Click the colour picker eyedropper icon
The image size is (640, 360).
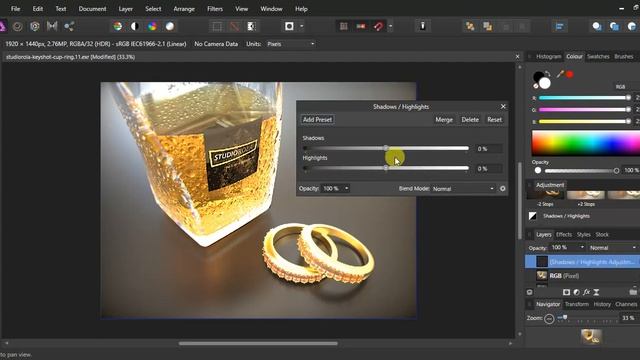pyautogui.click(x=560, y=74)
